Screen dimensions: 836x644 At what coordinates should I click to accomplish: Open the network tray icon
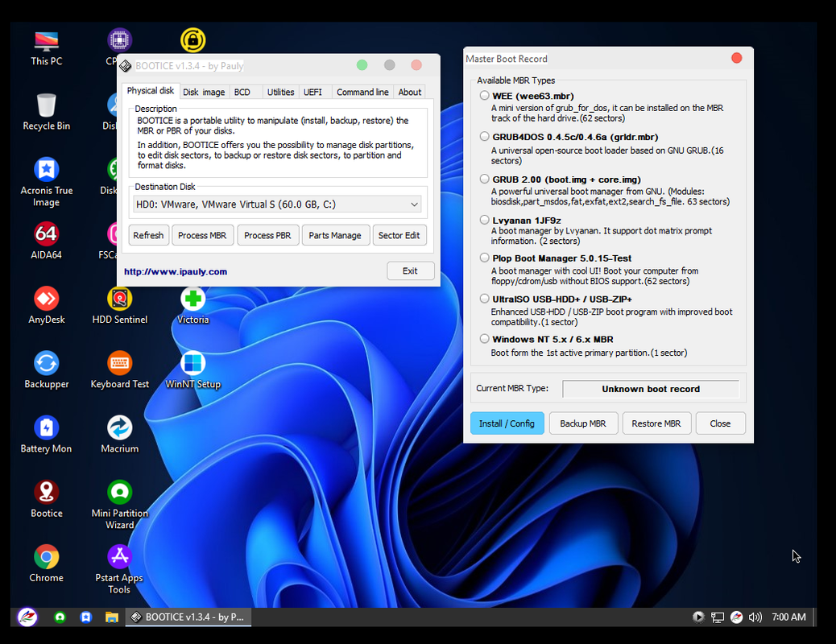(718, 617)
